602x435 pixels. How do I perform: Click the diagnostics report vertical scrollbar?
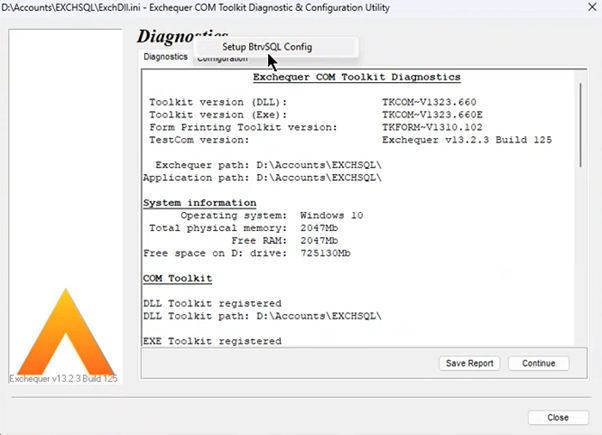(x=580, y=125)
